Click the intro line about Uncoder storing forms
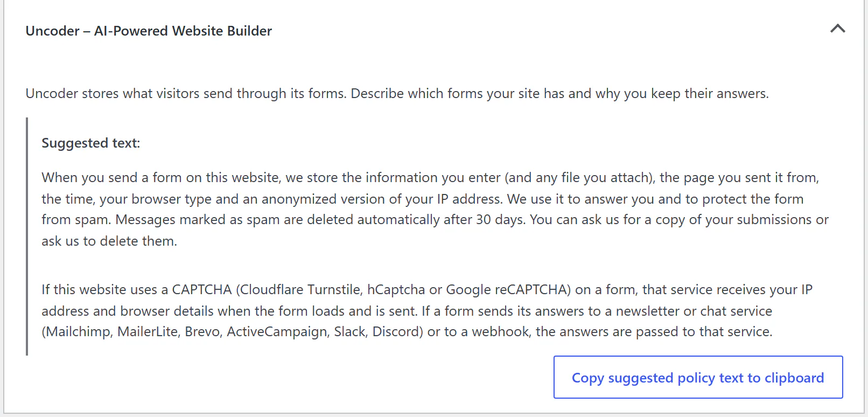 [397, 94]
